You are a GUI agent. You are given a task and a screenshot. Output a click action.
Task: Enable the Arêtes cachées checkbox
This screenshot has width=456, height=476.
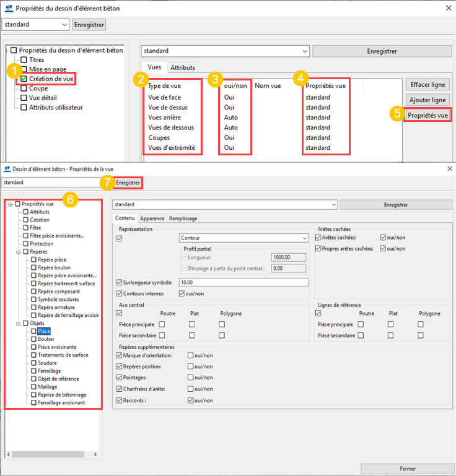coord(318,238)
